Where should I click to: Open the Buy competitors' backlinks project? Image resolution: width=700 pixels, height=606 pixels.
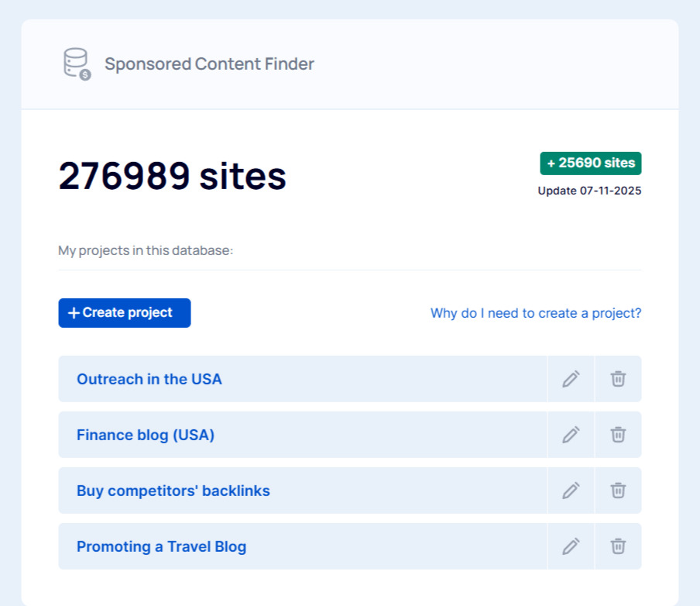(x=173, y=491)
